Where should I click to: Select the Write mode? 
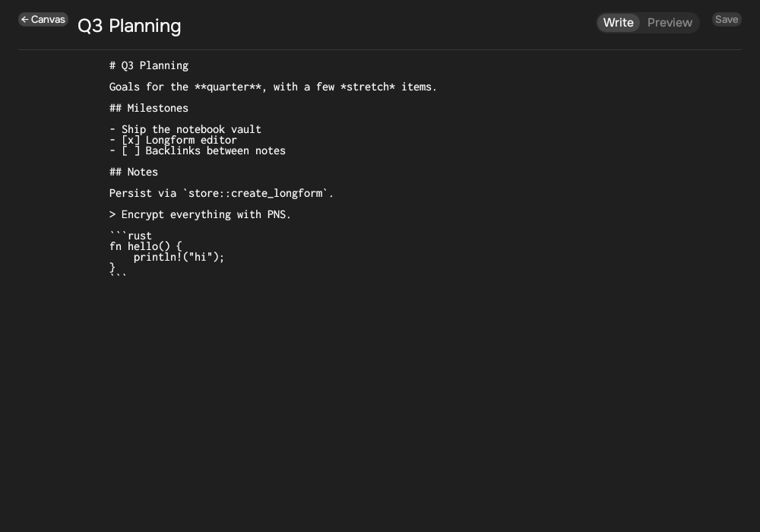point(618,23)
